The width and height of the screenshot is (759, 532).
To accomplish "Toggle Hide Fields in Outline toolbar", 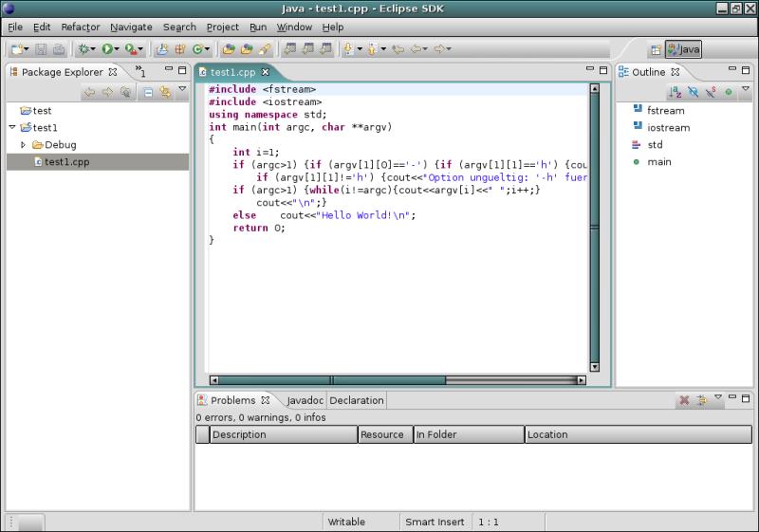I will pos(694,92).
